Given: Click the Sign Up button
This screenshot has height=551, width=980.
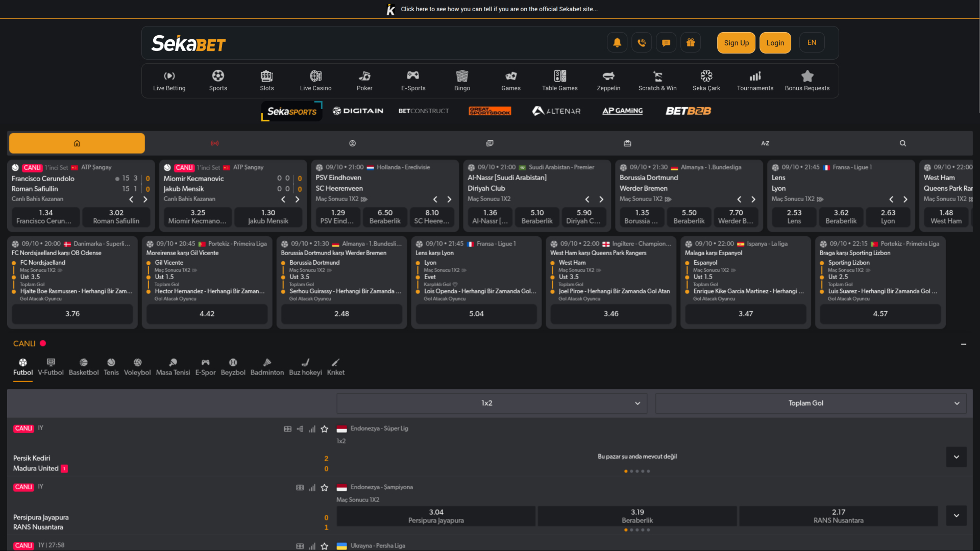Looking at the screenshot, I should (736, 43).
